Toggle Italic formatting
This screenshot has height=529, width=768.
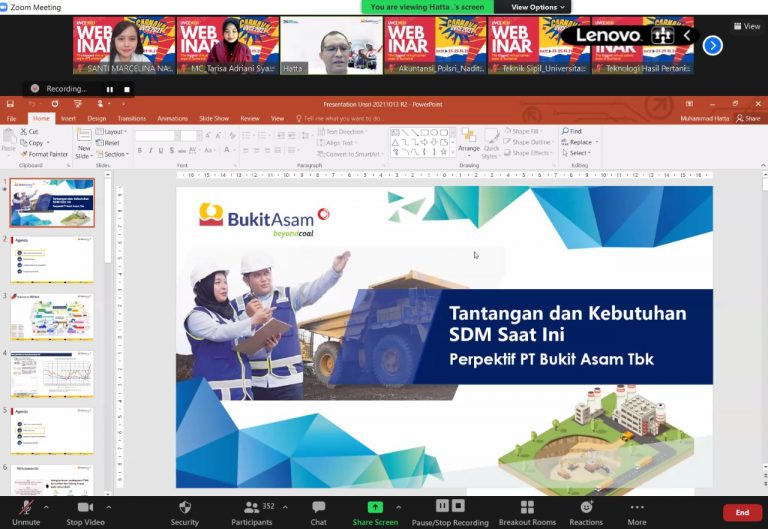pyautogui.click(x=150, y=151)
